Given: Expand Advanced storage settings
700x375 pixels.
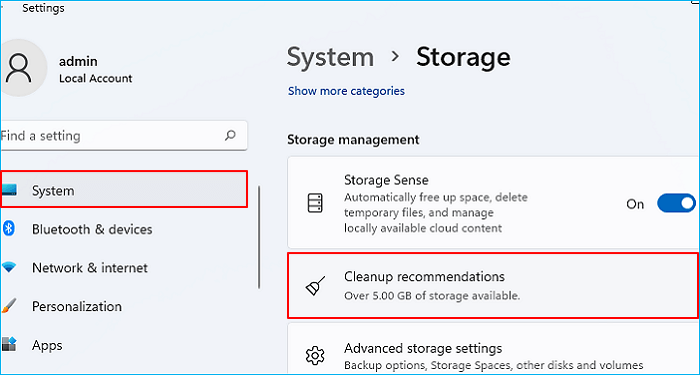Looking at the screenshot, I should 493,349.
